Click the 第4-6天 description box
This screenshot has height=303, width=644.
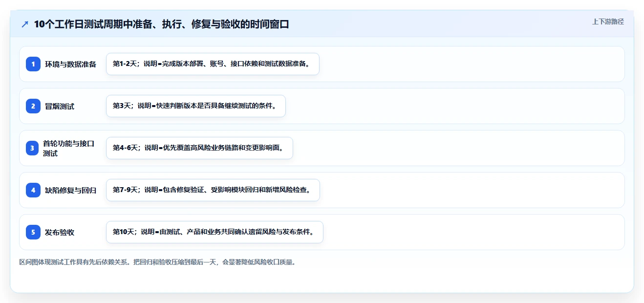click(x=199, y=148)
